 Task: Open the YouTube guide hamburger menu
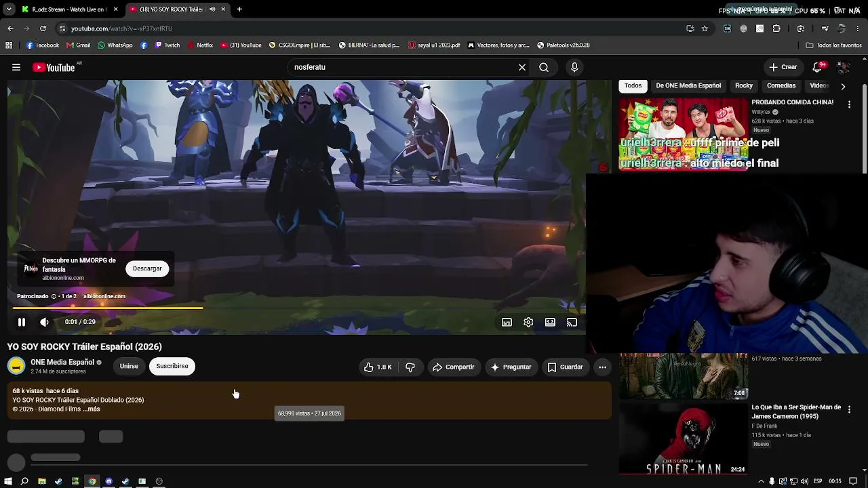pyautogui.click(x=16, y=67)
